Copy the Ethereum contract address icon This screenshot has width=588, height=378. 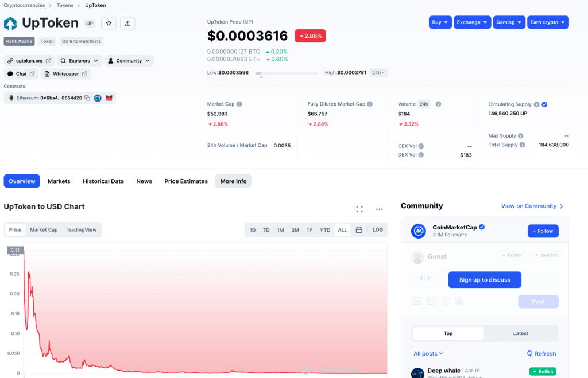(x=87, y=98)
